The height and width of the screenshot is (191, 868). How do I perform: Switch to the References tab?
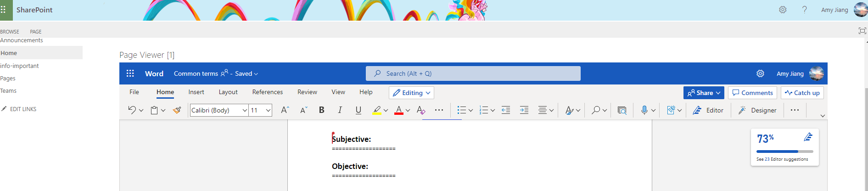[x=268, y=92]
